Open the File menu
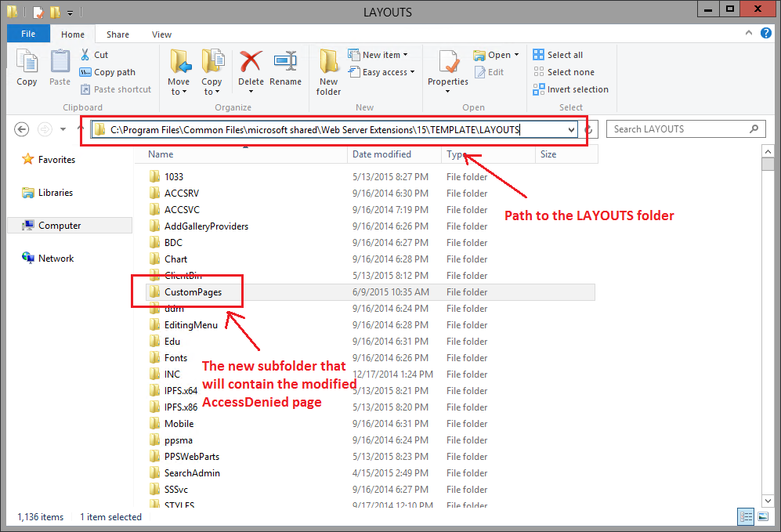The image size is (781, 532). [28, 34]
